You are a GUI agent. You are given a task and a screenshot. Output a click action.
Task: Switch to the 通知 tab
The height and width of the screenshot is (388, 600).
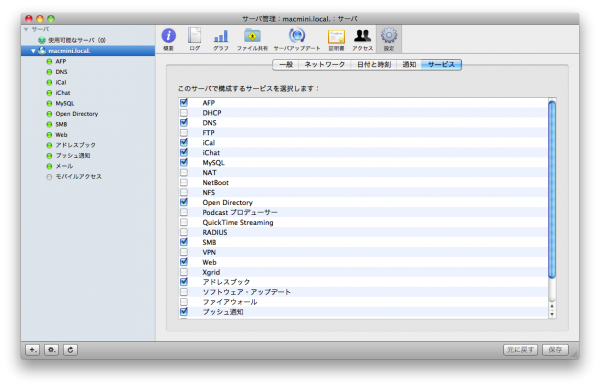tap(409, 64)
